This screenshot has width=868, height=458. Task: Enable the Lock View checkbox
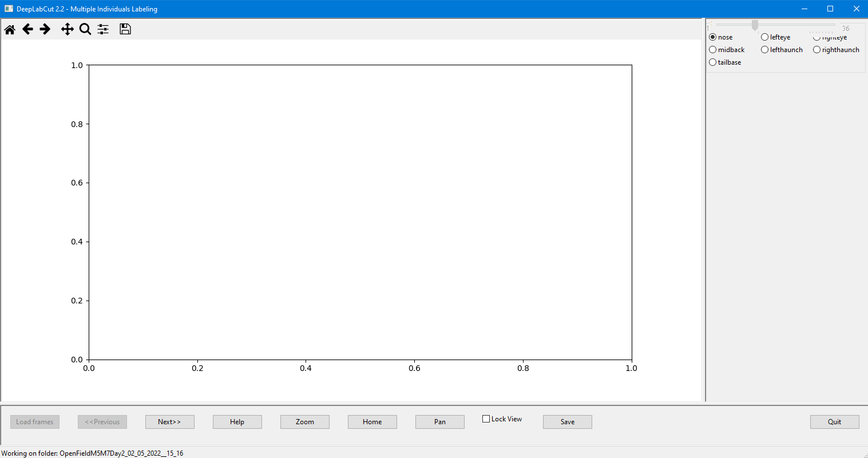(486, 418)
